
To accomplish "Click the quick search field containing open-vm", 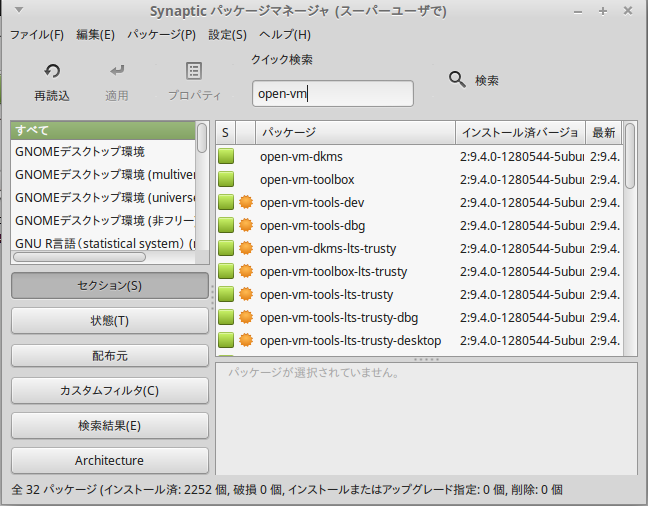I will point(333,93).
